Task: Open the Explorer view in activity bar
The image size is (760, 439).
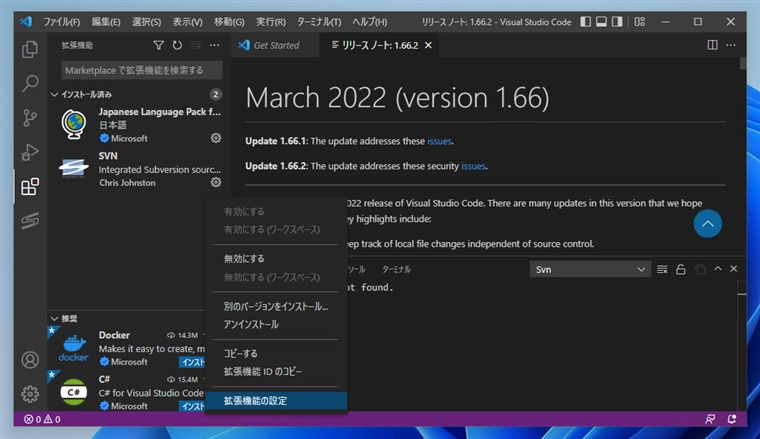Action: click(30, 49)
